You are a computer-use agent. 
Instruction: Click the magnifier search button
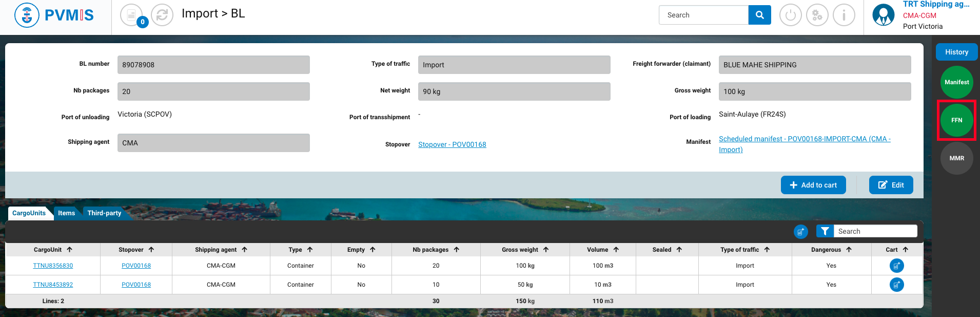tap(759, 15)
